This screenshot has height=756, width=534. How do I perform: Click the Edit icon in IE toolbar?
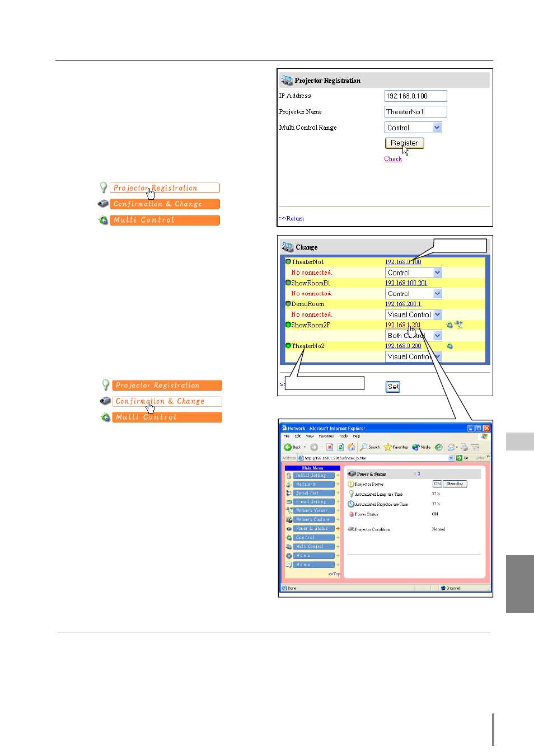(x=475, y=447)
